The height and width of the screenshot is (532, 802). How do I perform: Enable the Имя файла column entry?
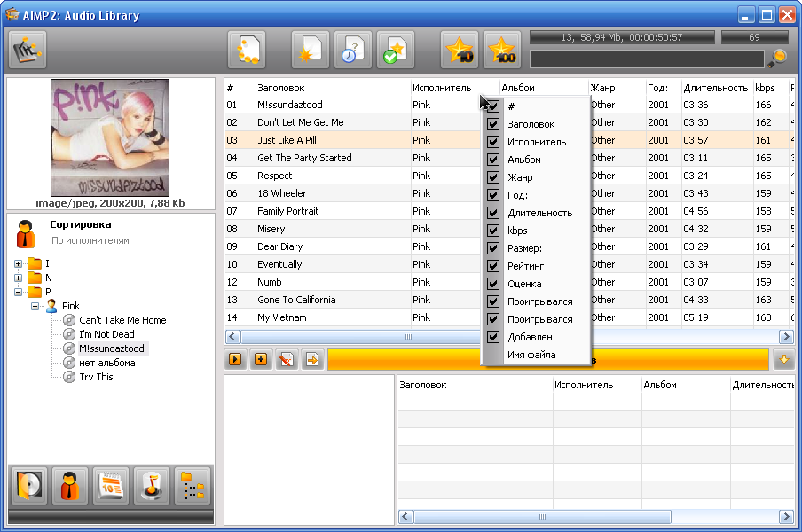[536, 355]
